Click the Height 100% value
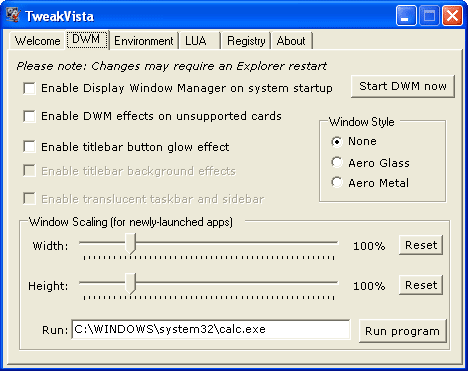Image resolution: width=468 pixels, height=371 pixels. click(x=369, y=286)
